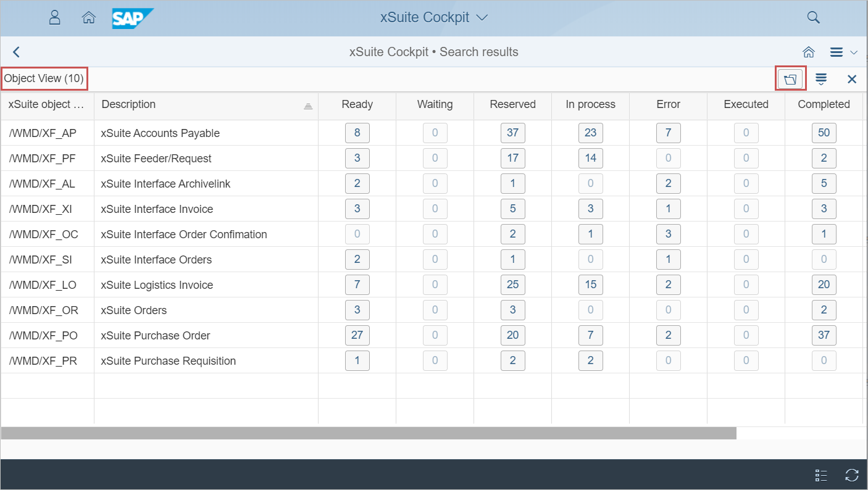The width and height of the screenshot is (868, 490).
Task: Go to home via top-left house icon
Action: click(x=88, y=17)
